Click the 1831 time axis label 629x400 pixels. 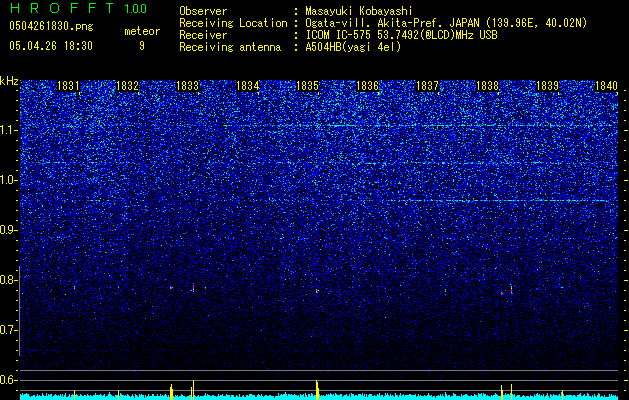click(x=68, y=86)
